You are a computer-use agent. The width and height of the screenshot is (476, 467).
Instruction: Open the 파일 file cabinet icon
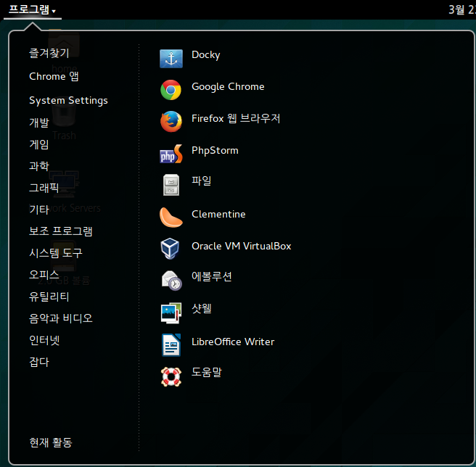tap(171, 185)
